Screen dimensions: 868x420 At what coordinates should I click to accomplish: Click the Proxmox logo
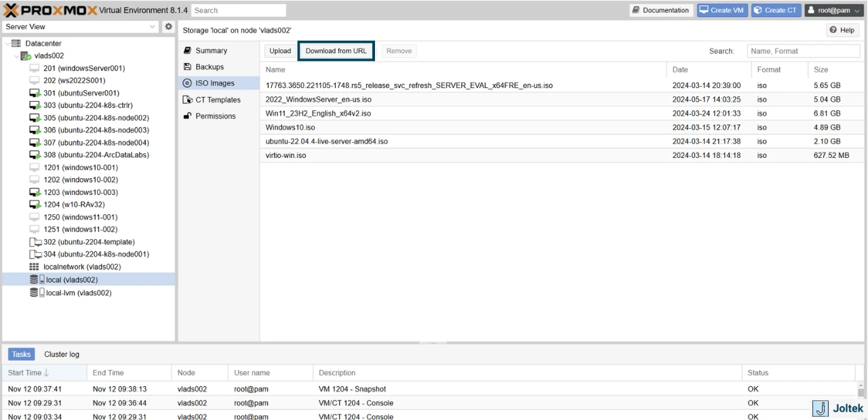pos(50,10)
